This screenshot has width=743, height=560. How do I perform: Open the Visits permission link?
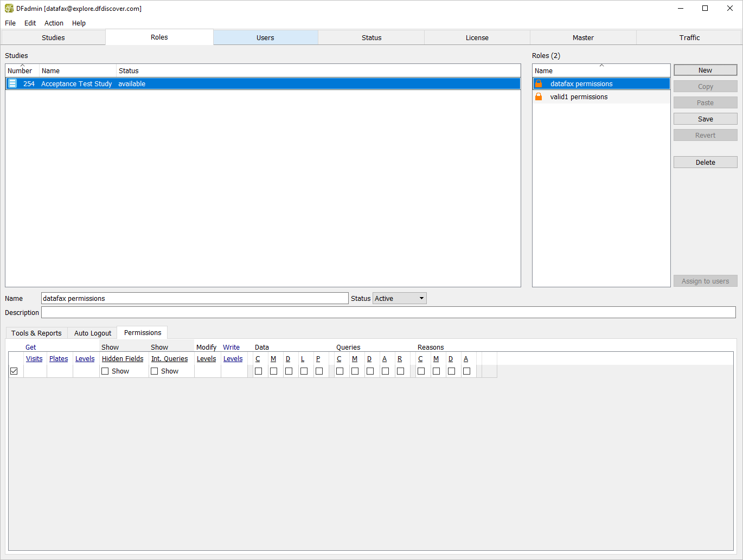(x=34, y=359)
